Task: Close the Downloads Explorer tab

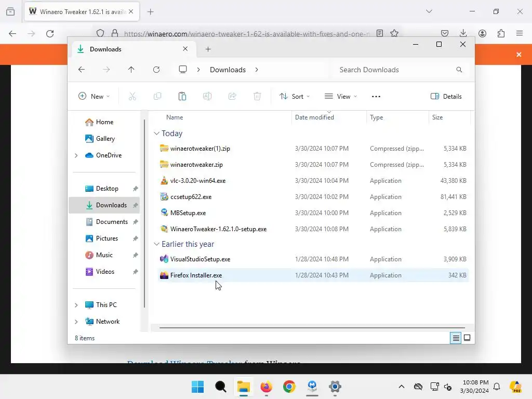Action: pyautogui.click(x=185, y=49)
